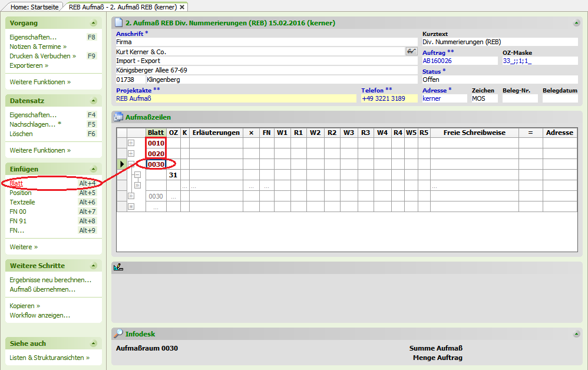
Task: Collapse the Einfügen sidebar panel
Action: (93, 169)
